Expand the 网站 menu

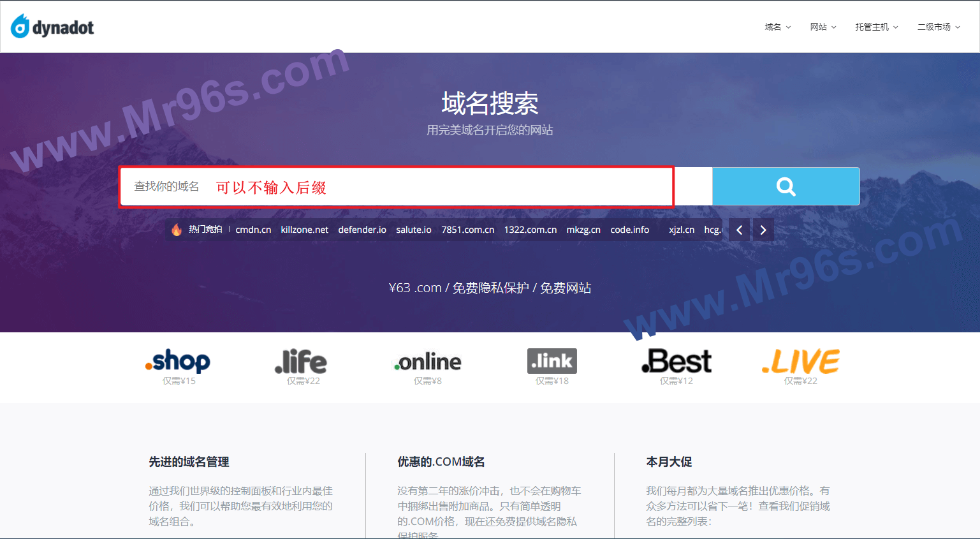click(x=823, y=27)
